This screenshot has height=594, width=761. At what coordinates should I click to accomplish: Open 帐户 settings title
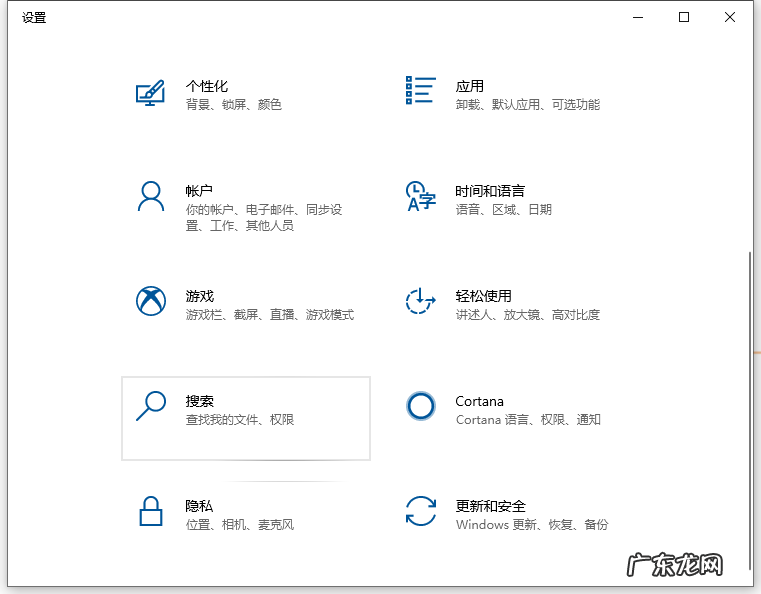199,191
